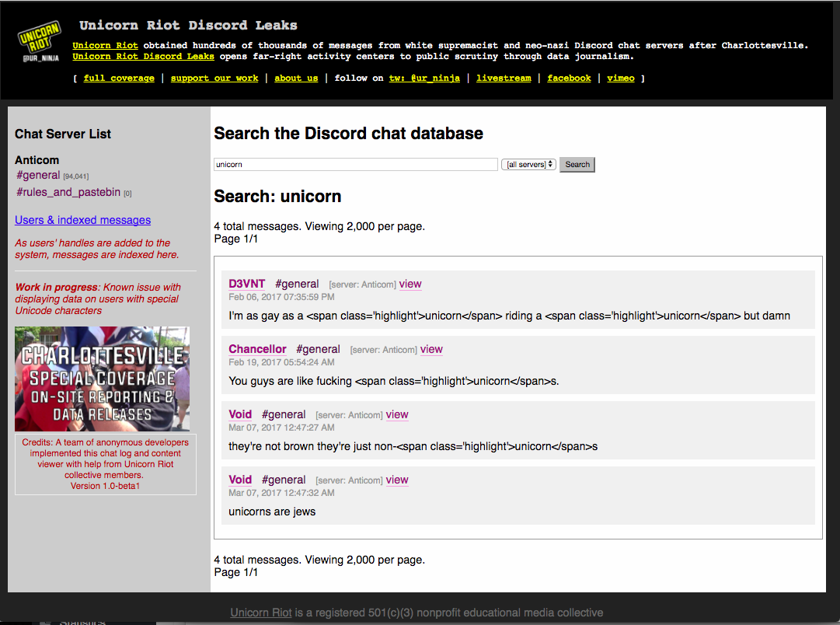
Task: Open the full coverage link
Action: pos(119,78)
